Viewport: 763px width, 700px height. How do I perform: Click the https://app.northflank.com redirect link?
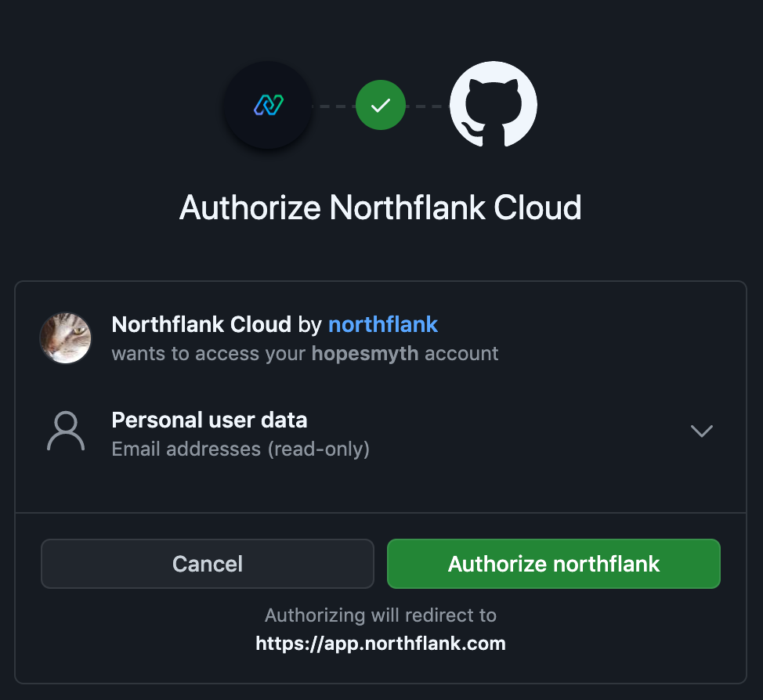point(381,643)
